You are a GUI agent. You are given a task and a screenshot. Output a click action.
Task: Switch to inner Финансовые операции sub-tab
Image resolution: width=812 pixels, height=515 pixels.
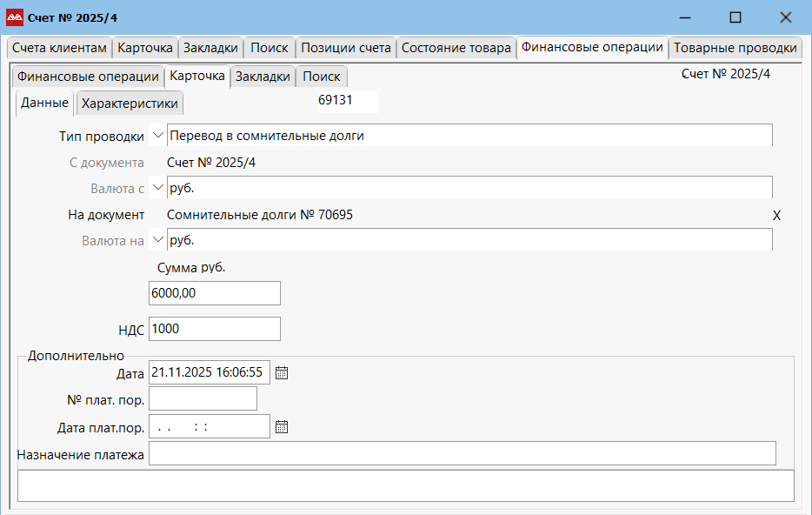pos(88,77)
